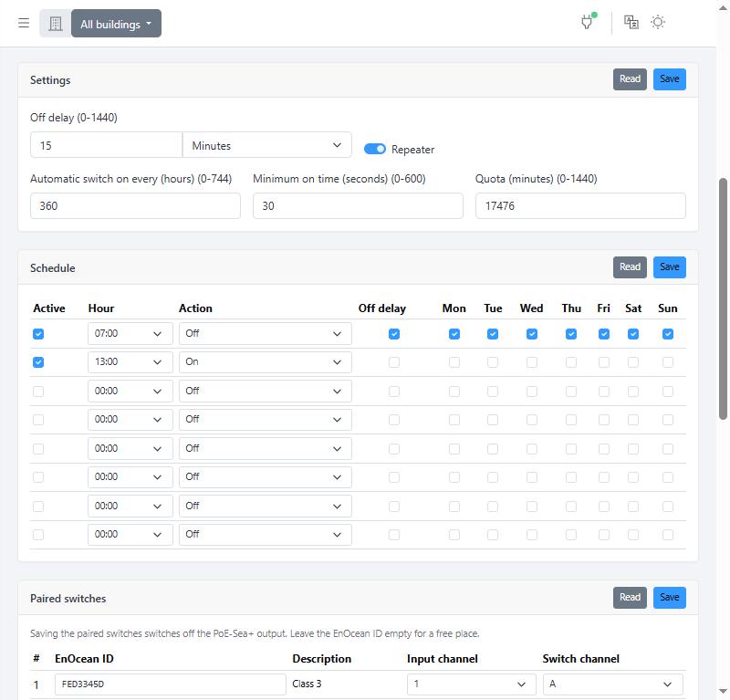Click the Thu column header
Image resolution: width=730 pixels, height=700 pixels.
[571, 308]
